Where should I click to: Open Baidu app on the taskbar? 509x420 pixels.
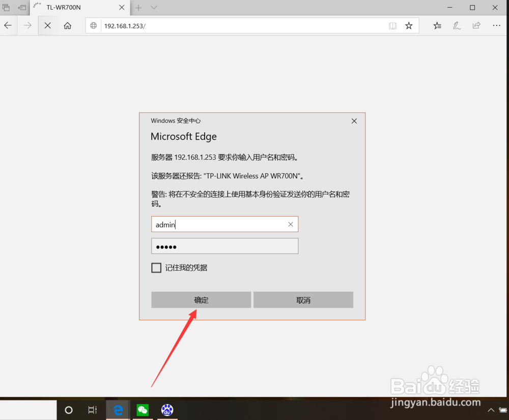click(x=167, y=410)
